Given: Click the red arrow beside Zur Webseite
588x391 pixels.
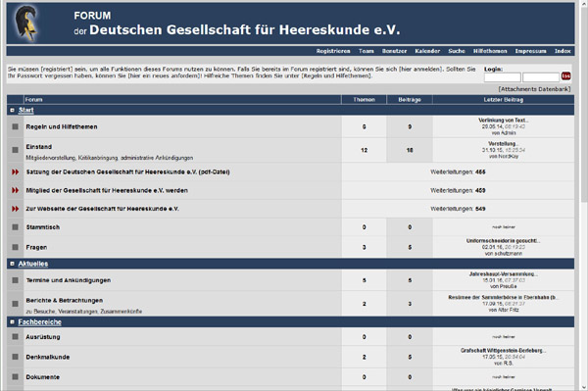Looking at the screenshot, I should tap(15, 209).
